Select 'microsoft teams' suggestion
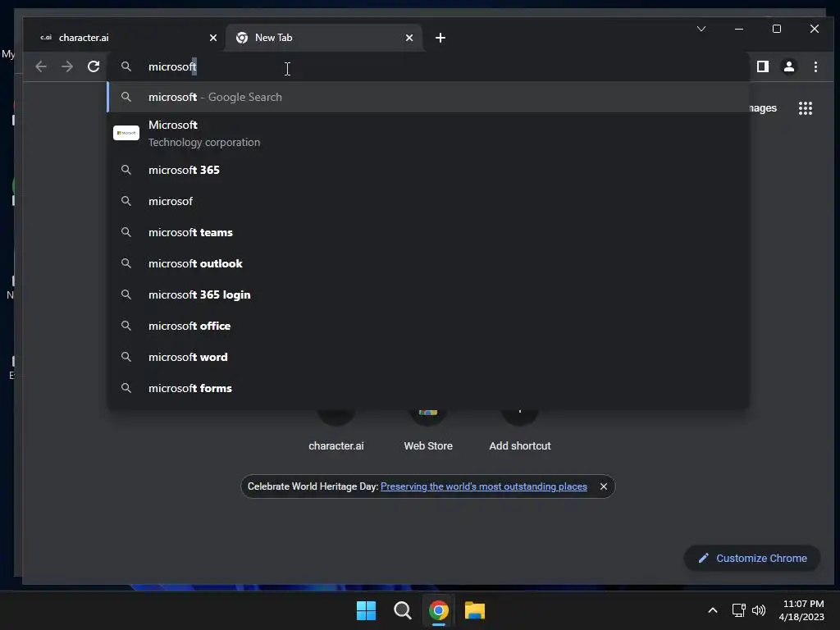 [x=428, y=232]
